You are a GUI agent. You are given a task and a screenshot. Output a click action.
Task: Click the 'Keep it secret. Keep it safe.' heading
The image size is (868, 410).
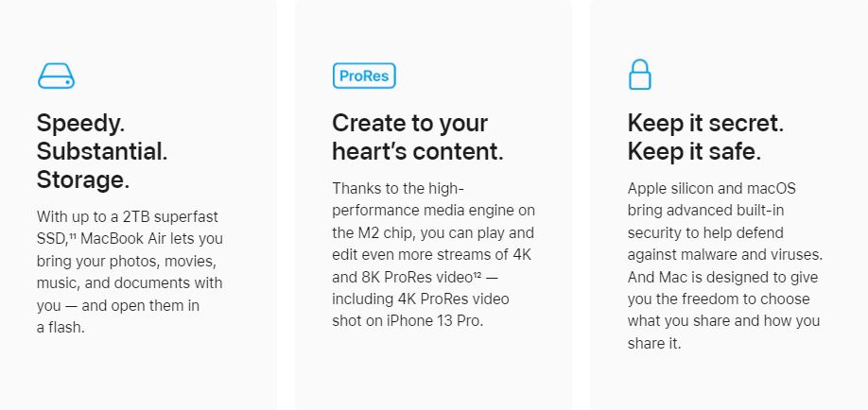click(705, 137)
